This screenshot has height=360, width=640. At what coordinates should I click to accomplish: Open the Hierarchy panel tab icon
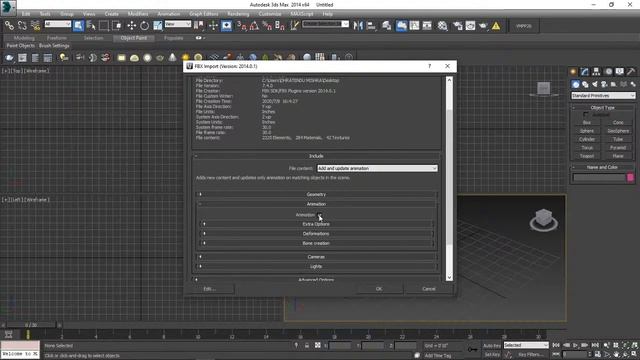[x=596, y=72]
